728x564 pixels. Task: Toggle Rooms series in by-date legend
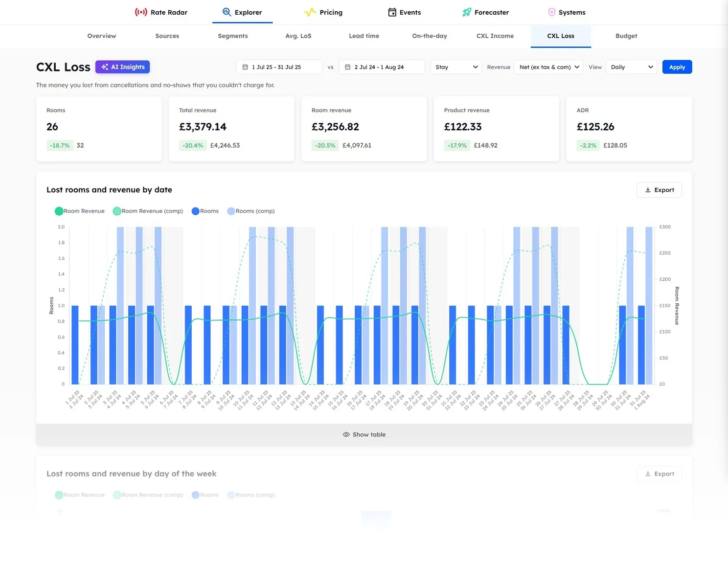205,211
